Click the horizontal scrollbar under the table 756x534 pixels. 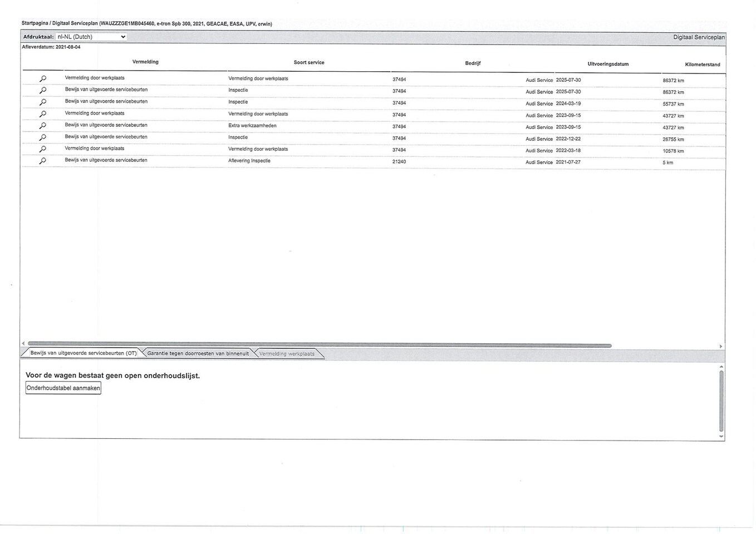(319, 345)
